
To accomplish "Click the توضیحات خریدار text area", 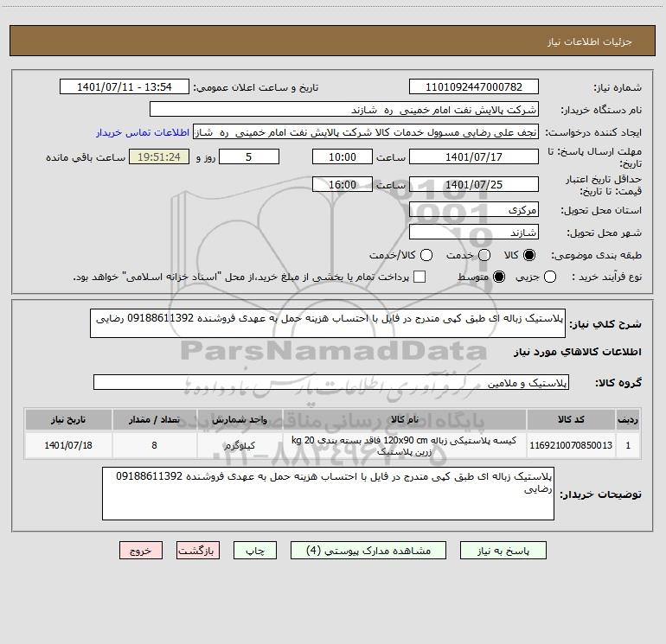I will [328, 495].
